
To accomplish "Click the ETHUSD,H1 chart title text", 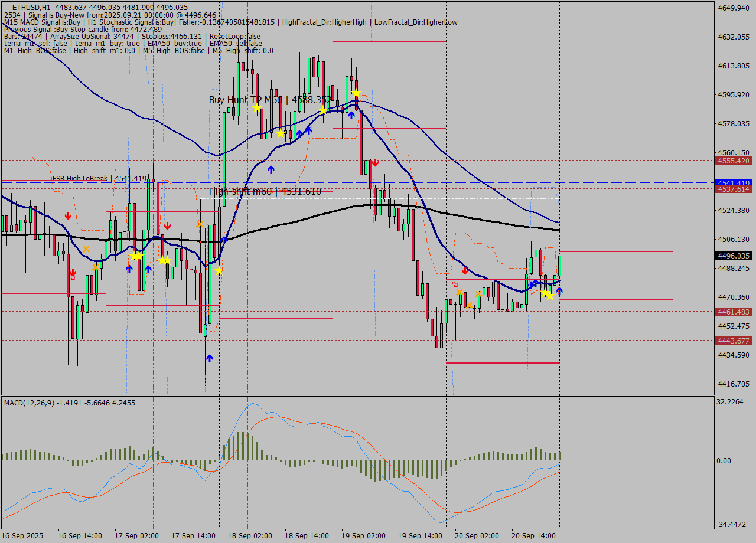I will point(31,8).
